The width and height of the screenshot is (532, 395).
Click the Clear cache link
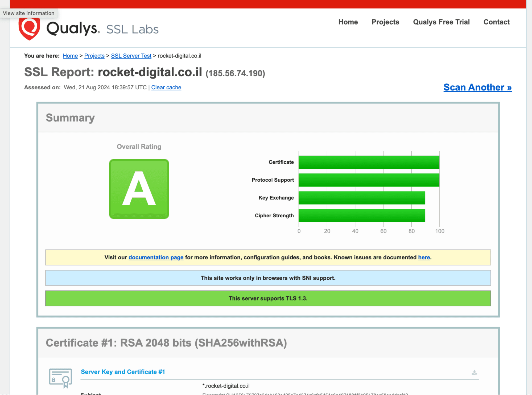166,87
